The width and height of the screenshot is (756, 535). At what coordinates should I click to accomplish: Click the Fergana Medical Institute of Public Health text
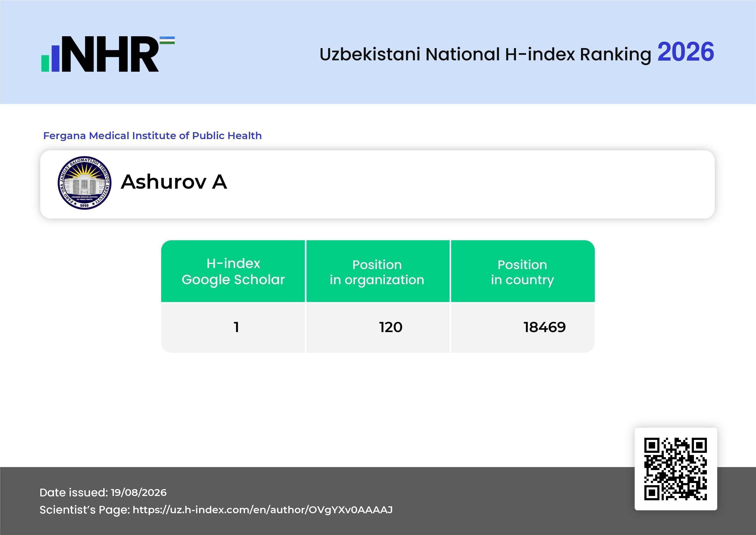point(152,136)
